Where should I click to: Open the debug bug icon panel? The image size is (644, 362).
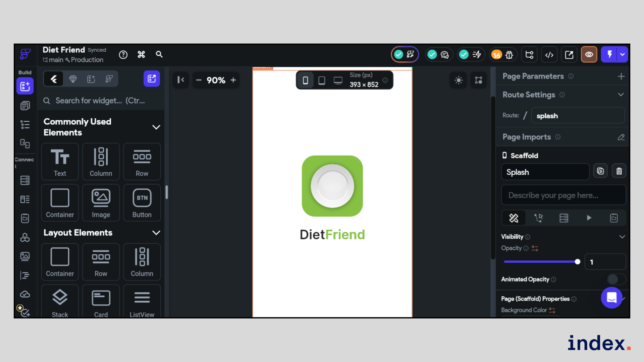[x=509, y=55]
